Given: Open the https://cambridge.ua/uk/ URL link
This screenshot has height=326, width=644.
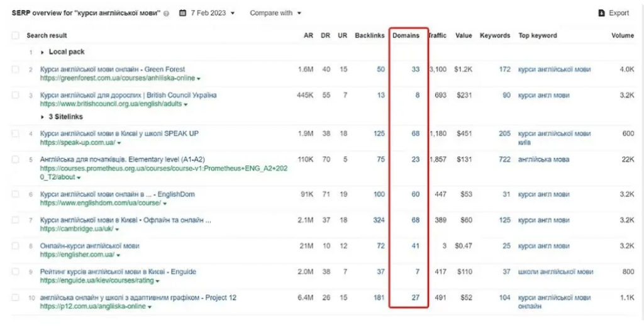Looking at the screenshot, I should [77, 229].
